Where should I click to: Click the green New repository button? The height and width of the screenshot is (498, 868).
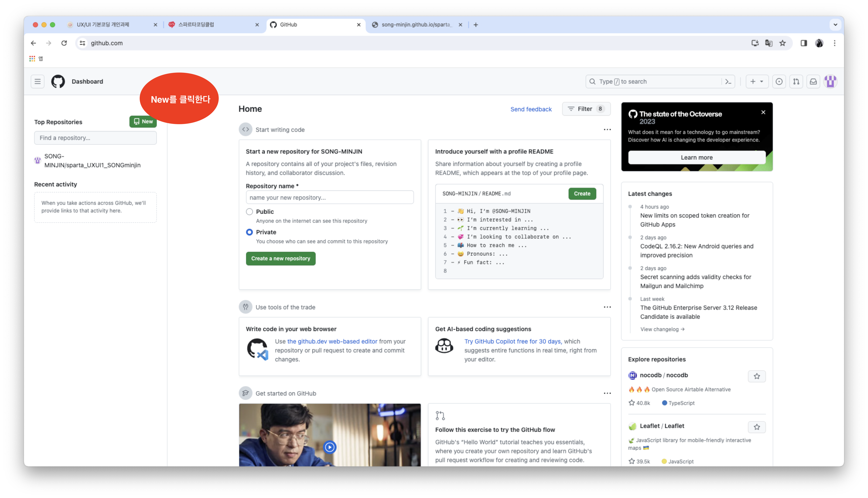pos(143,121)
